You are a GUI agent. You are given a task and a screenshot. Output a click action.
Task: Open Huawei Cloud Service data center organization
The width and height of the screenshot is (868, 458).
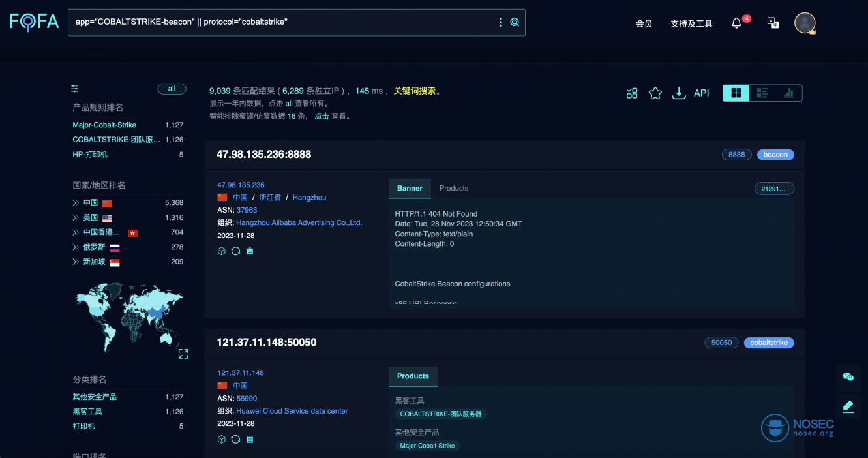click(292, 411)
